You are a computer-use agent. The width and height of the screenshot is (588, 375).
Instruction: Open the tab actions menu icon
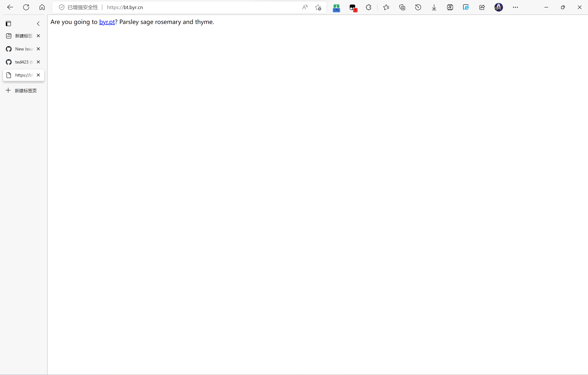(x=9, y=24)
